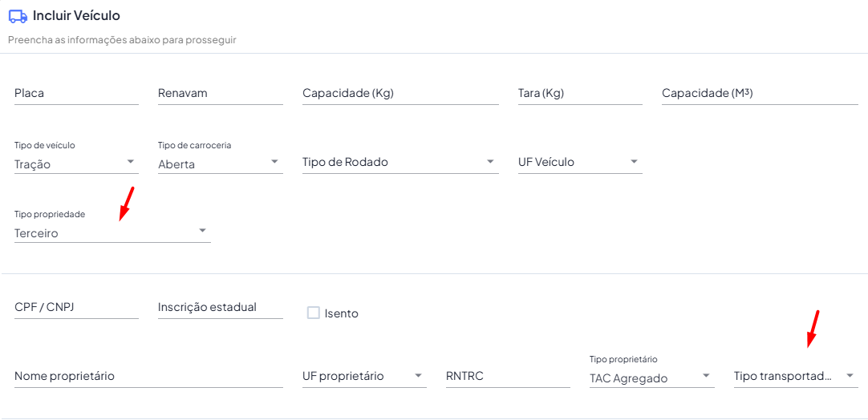Expand the Tipo de carroceria dropdown

pyautogui.click(x=220, y=164)
